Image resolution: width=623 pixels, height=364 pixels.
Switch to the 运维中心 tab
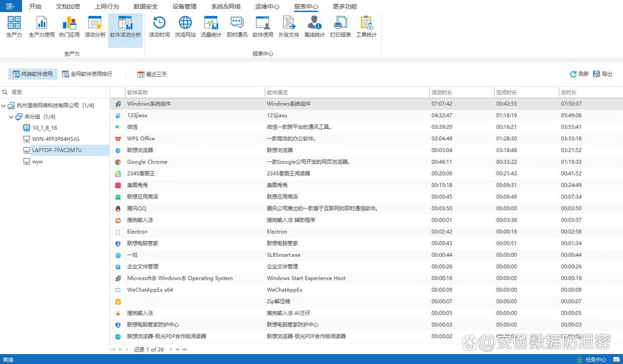coord(267,7)
